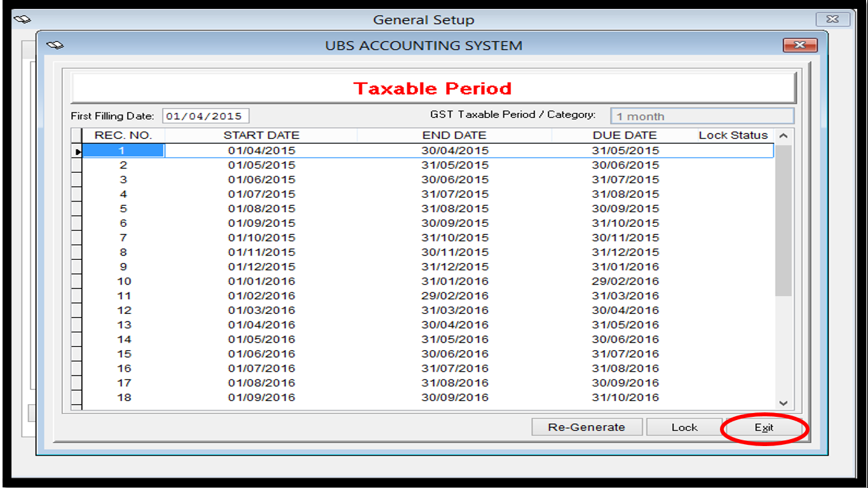The width and height of the screenshot is (868, 488).
Task: Select end date 31/07/2015 cell
Action: 455,194
